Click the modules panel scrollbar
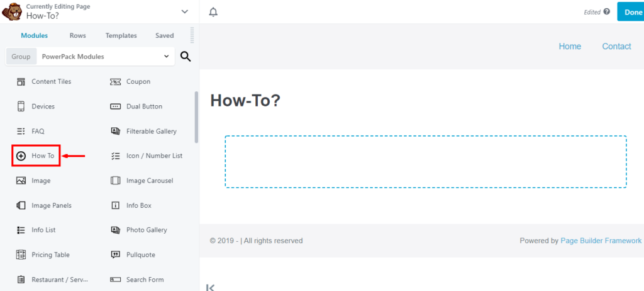The height and width of the screenshot is (291, 644). pos(196,117)
